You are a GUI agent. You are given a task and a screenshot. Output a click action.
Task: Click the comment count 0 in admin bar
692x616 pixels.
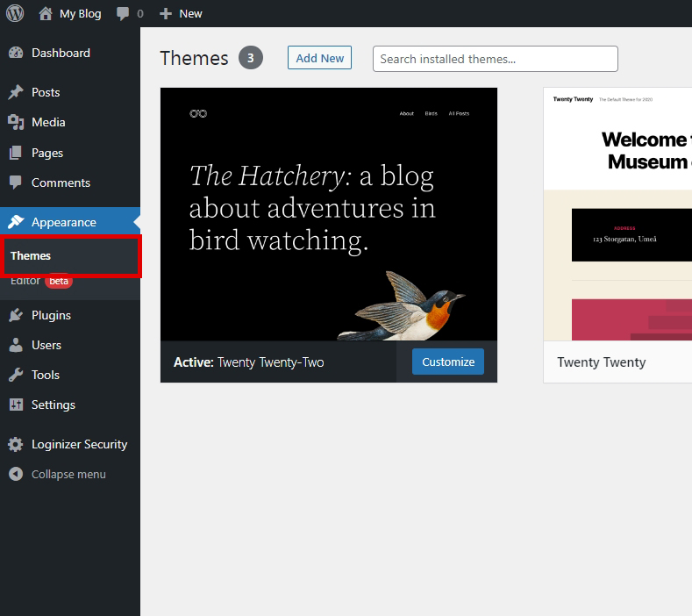click(x=140, y=14)
